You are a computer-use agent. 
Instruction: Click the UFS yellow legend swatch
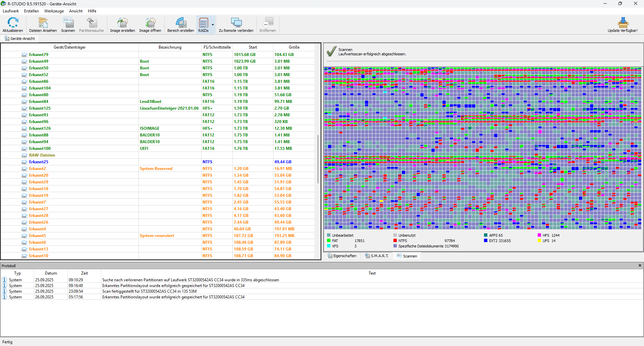539,241
